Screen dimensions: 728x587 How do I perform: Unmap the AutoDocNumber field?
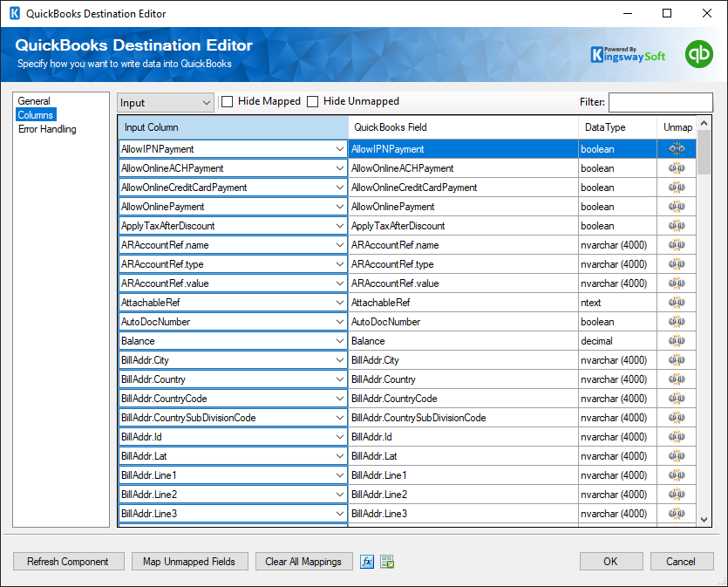coord(677,321)
